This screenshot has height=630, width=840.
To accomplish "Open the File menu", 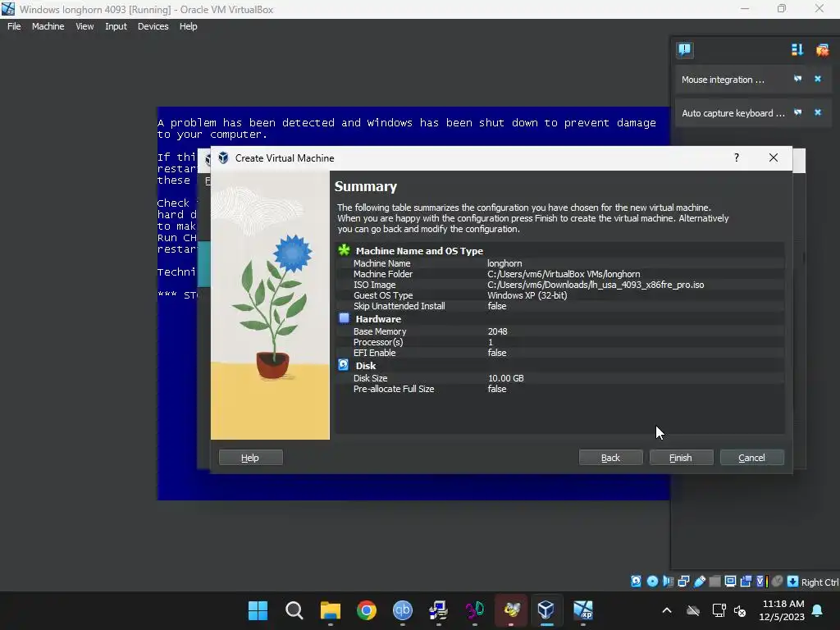I will pyautogui.click(x=14, y=26).
